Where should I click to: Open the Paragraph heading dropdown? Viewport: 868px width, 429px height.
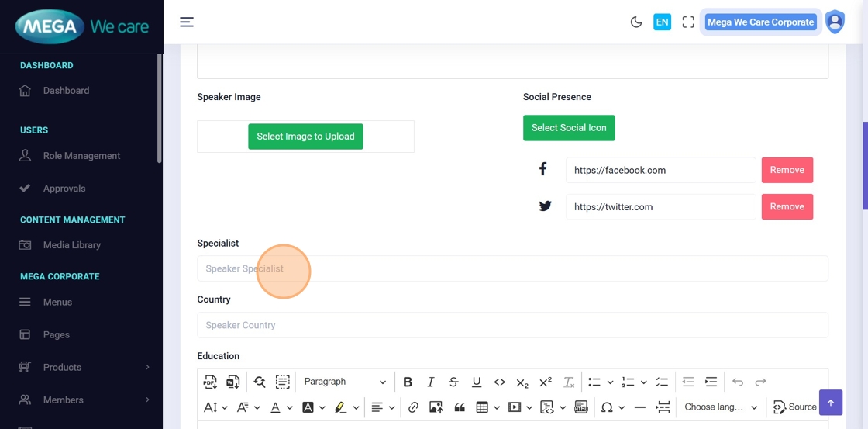click(x=344, y=382)
